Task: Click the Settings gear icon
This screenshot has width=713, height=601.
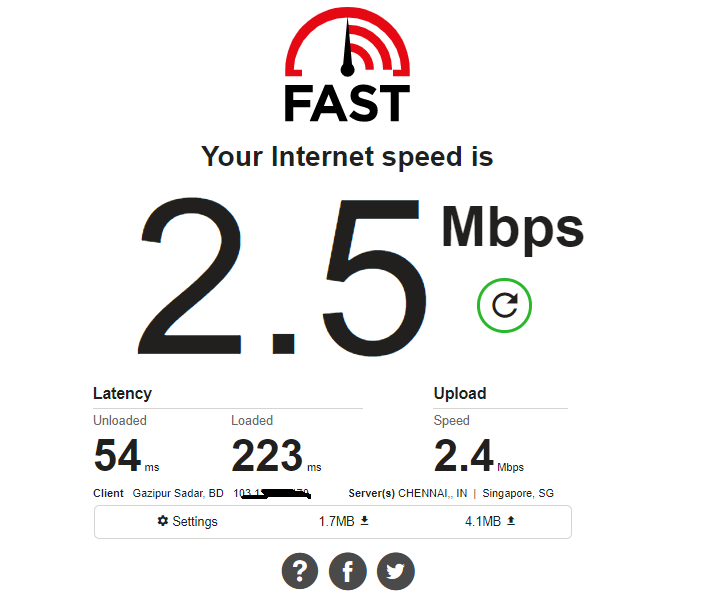Action: (163, 521)
